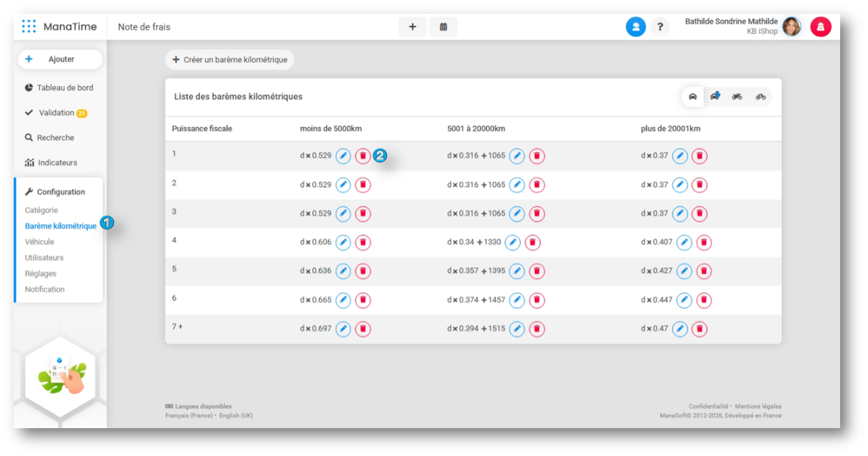Image resolution: width=868 pixels, height=456 pixels.
Task: Open the top bar plus quick-add button
Action: click(x=412, y=27)
